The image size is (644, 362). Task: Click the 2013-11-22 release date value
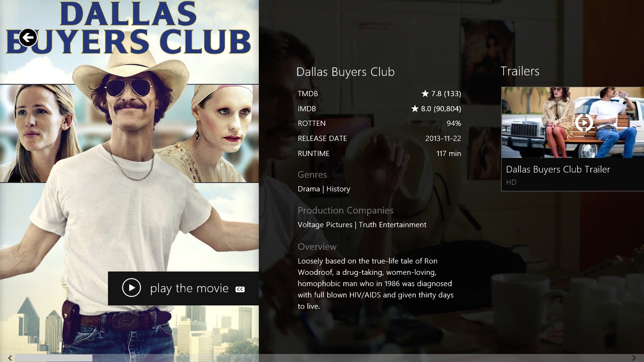tap(443, 139)
